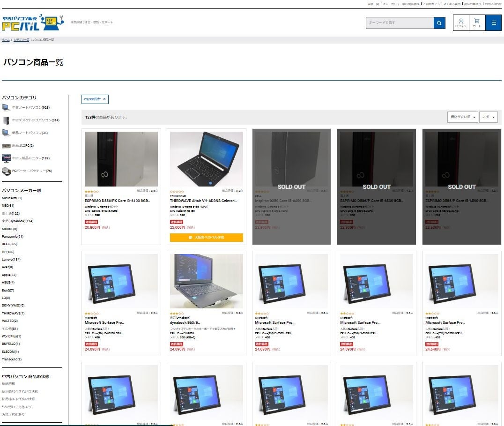Open the dynabook B65/B product photo
Image resolution: width=504 pixels, height=426 pixels.
coord(207,281)
